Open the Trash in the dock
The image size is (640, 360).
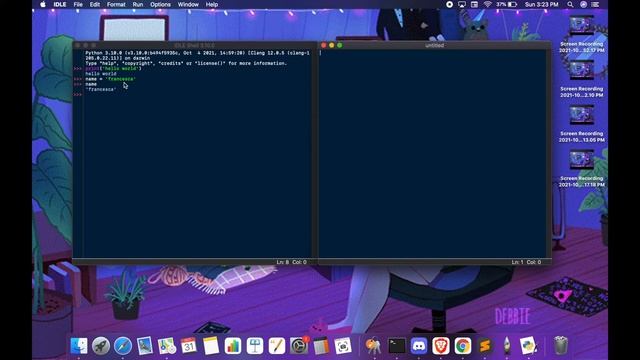(561, 346)
